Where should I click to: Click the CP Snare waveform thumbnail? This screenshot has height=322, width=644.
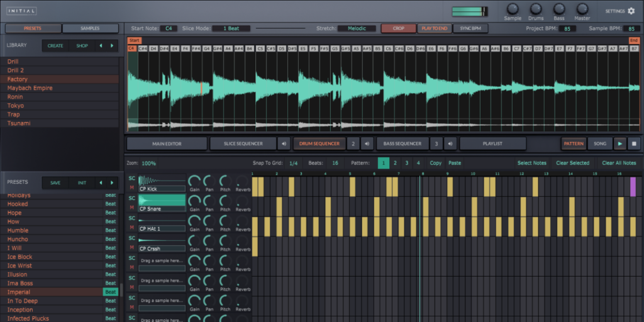[x=162, y=200]
